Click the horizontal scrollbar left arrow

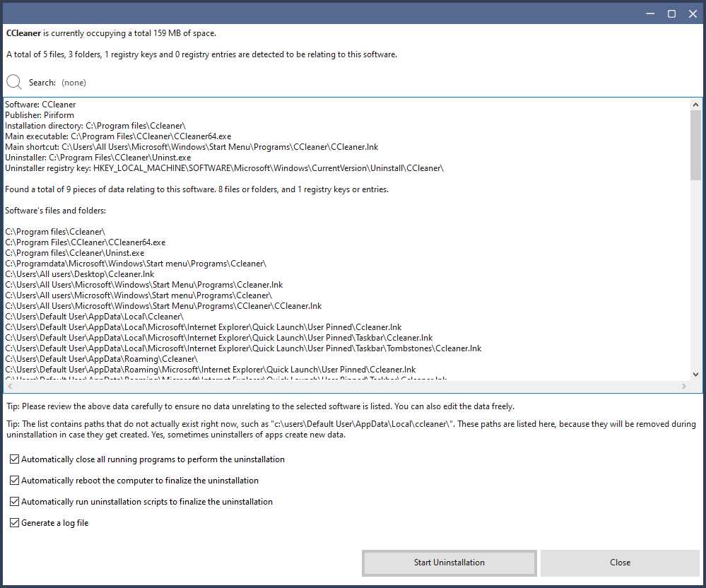tap(10, 387)
